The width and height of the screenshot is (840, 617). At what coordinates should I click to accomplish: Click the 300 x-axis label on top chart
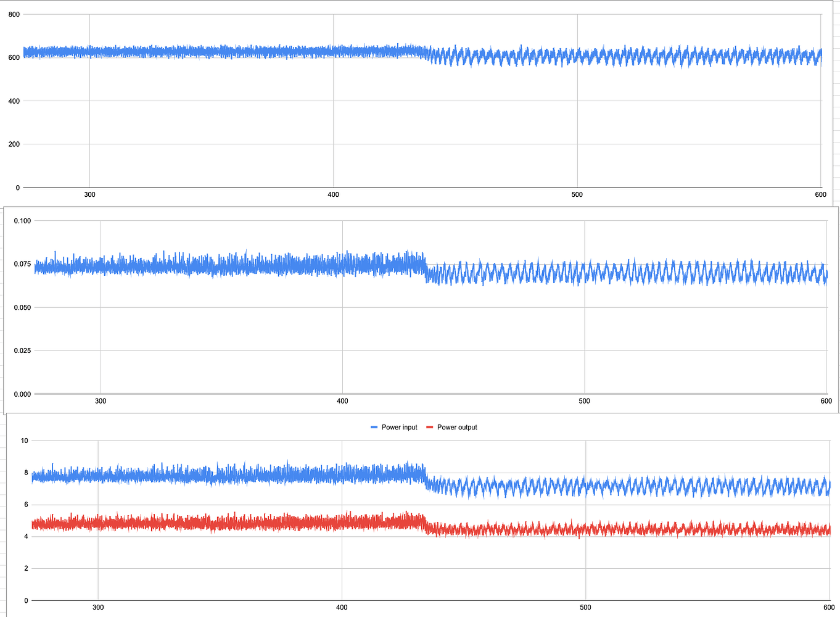click(89, 194)
